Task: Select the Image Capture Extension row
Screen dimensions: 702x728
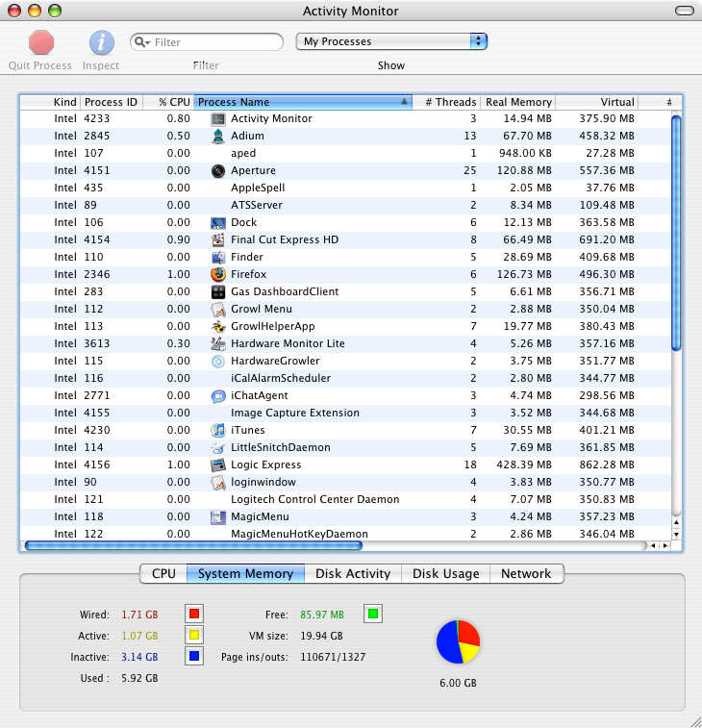Action: point(345,414)
